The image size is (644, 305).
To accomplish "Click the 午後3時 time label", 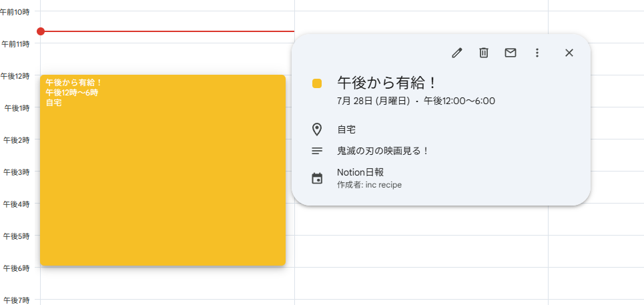I will pyautogui.click(x=17, y=172).
